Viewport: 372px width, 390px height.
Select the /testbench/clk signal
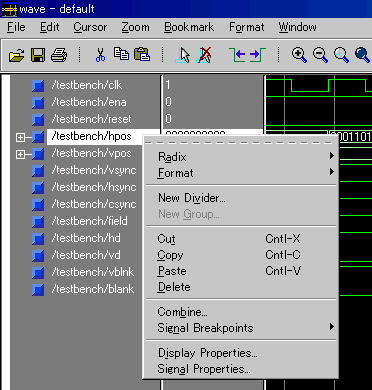point(87,85)
